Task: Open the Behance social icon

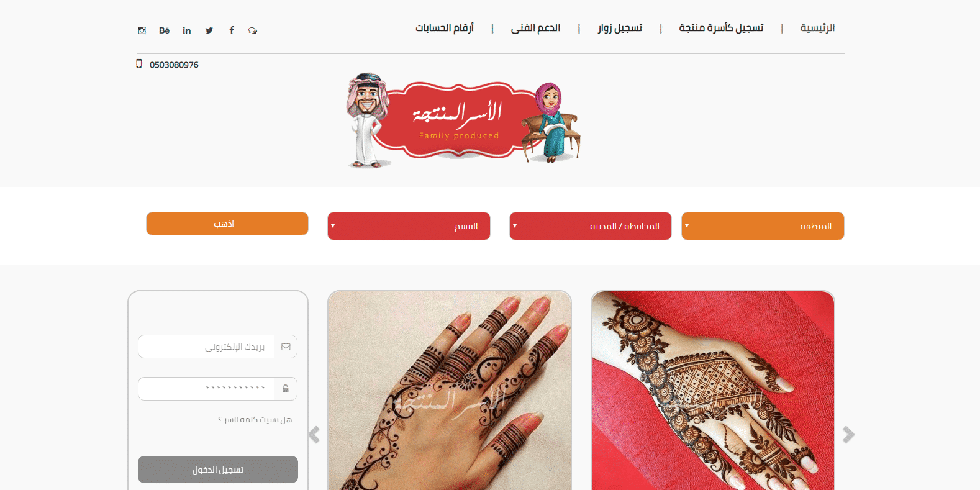Action: [164, 30]
